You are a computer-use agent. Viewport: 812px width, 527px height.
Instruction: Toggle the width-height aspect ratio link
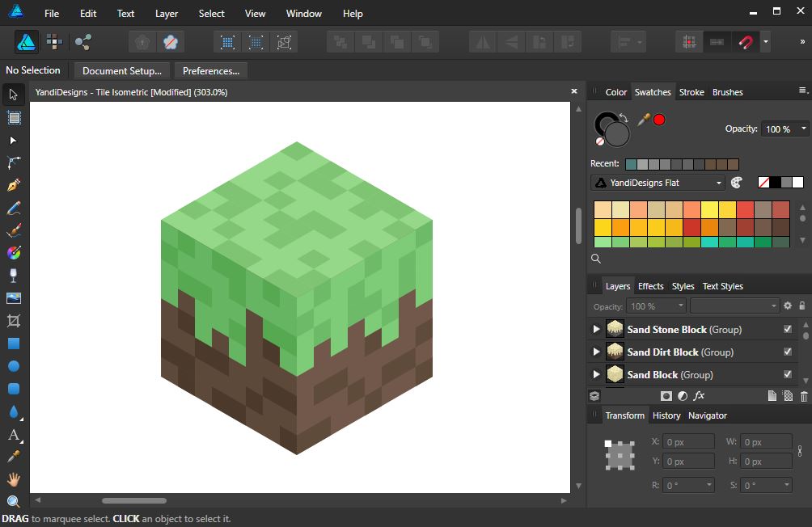pos(800,451)
